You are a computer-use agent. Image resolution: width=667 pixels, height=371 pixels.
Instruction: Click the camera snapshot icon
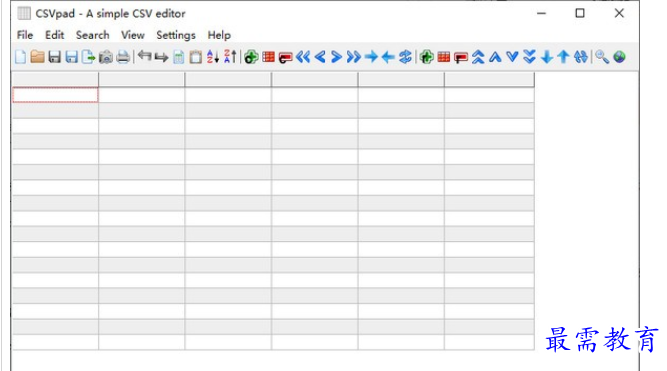(105, 57)
